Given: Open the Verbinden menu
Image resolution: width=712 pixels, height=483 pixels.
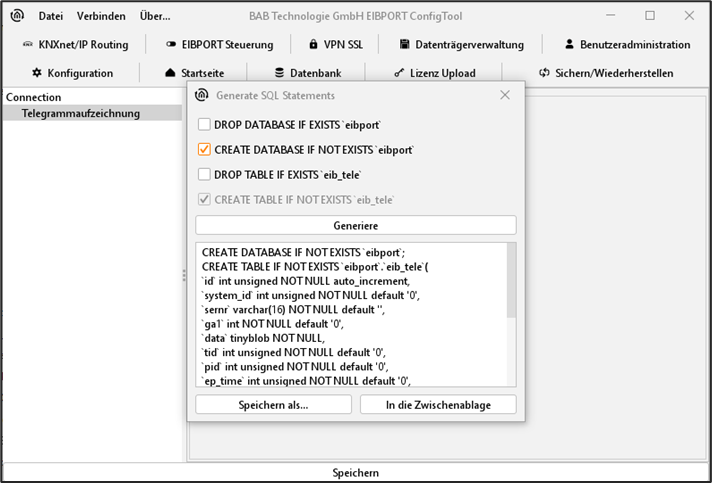Looking at the screenshot, I should tap(101, 16).
